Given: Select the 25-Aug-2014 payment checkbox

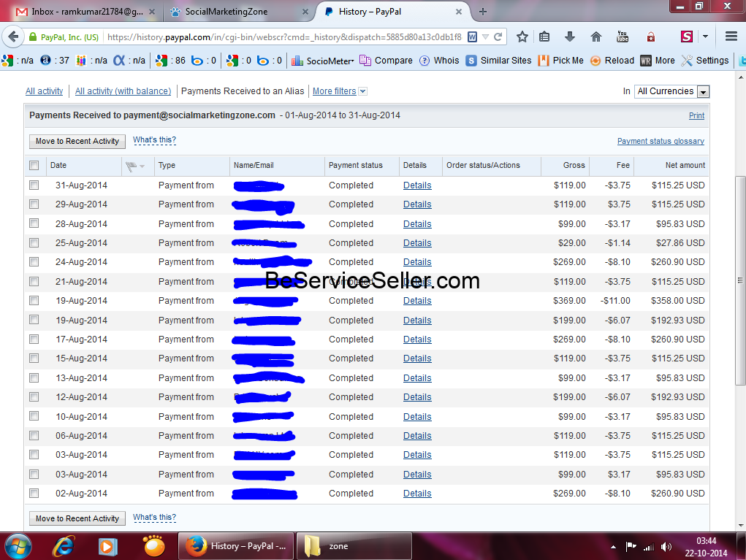Looking at the screenshot, I should (x=34, y=243).
